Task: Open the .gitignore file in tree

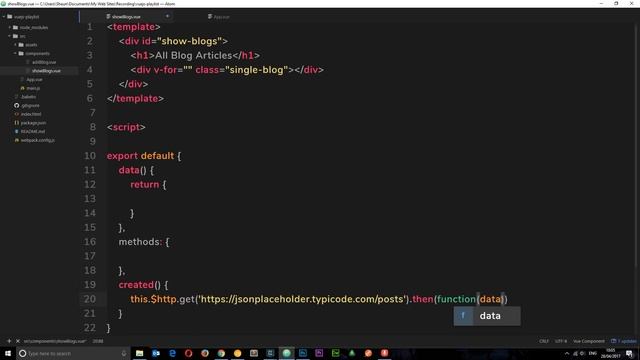Action: (30, 105)
